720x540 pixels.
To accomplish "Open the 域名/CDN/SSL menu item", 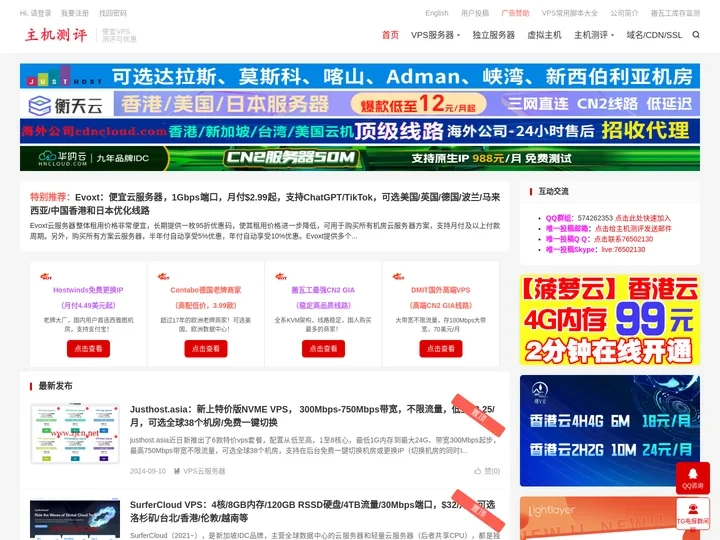I will point(654,35).
